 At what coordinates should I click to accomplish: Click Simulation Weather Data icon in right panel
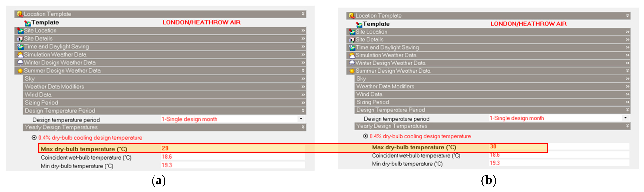click(352, 55)
